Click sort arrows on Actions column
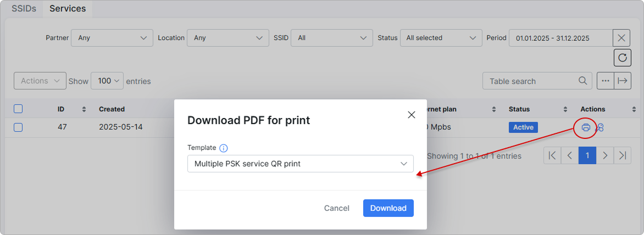 point(634,109)
